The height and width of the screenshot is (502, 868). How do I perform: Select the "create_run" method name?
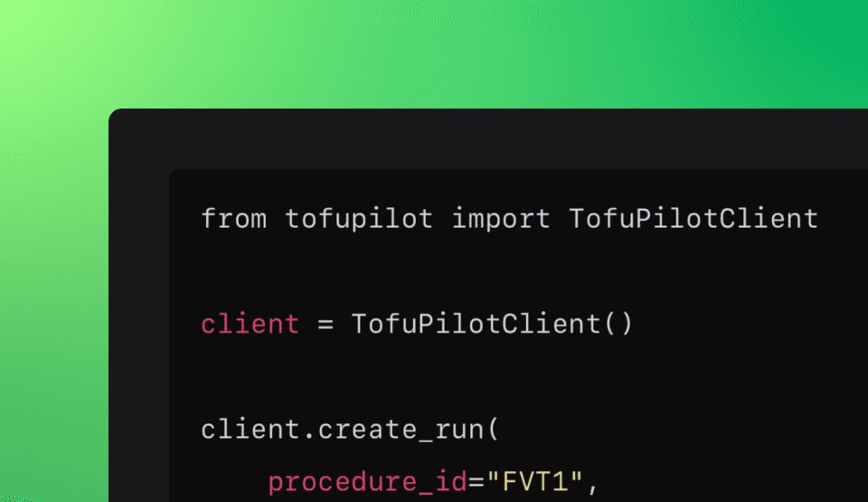pos(401,430)
